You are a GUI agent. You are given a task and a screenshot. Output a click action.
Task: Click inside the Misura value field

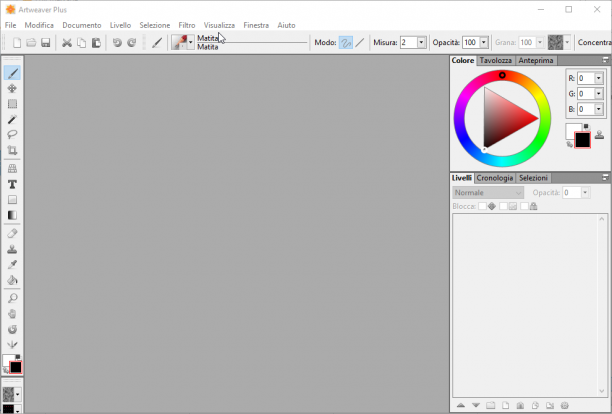pos(408,43)
